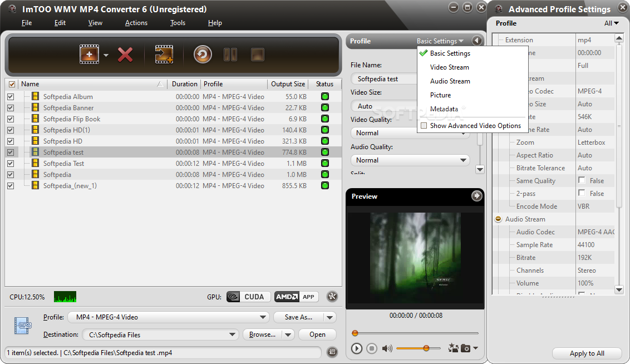Open the Browse dropdown arrow

coord(288,335)
